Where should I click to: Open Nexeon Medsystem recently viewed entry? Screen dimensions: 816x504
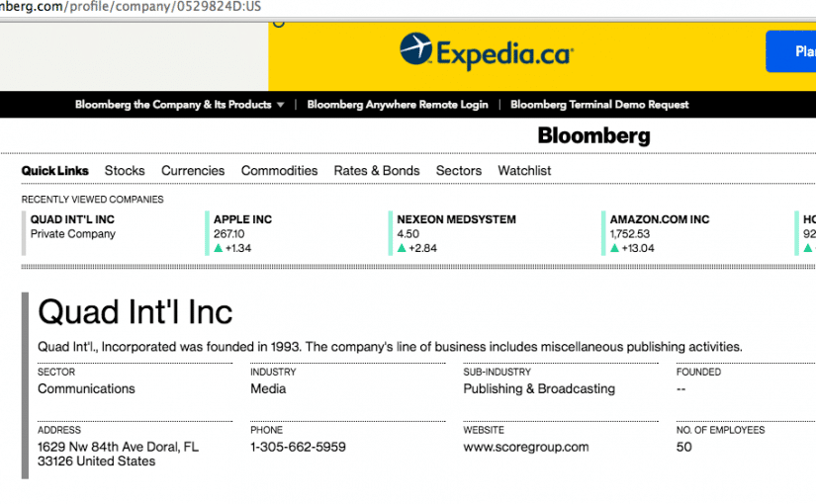click(x=456, y=219)
